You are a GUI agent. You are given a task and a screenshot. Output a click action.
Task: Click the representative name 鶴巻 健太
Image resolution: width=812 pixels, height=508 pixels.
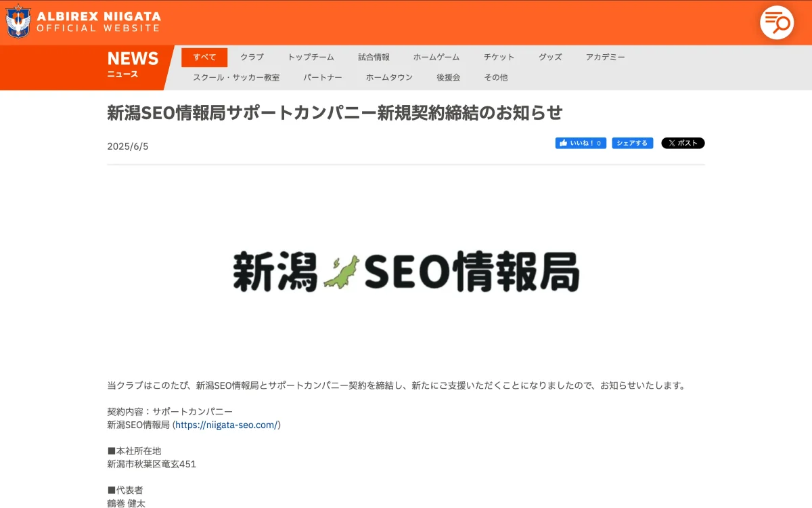[126, 503]
